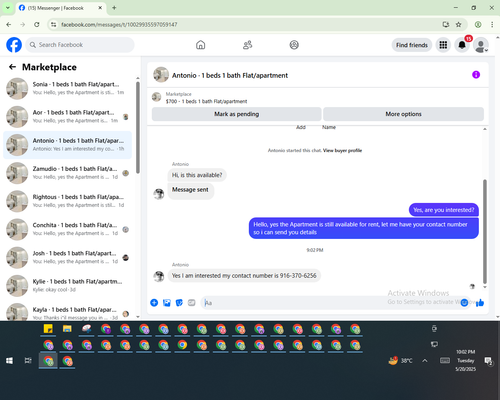Viewport: 500px width, 400px height.
Task: Open File Explorer from the taskbar
Action: click(x=67, y=329)
